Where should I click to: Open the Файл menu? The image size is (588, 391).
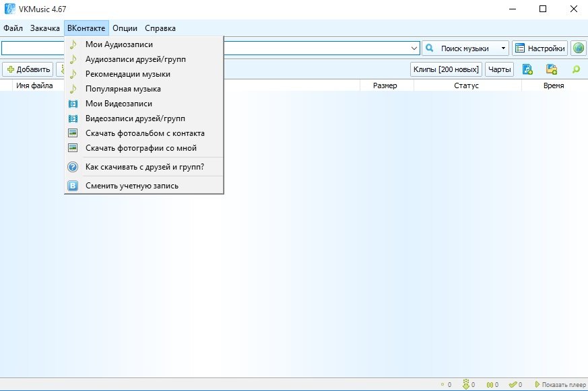(x=13, y=28)
